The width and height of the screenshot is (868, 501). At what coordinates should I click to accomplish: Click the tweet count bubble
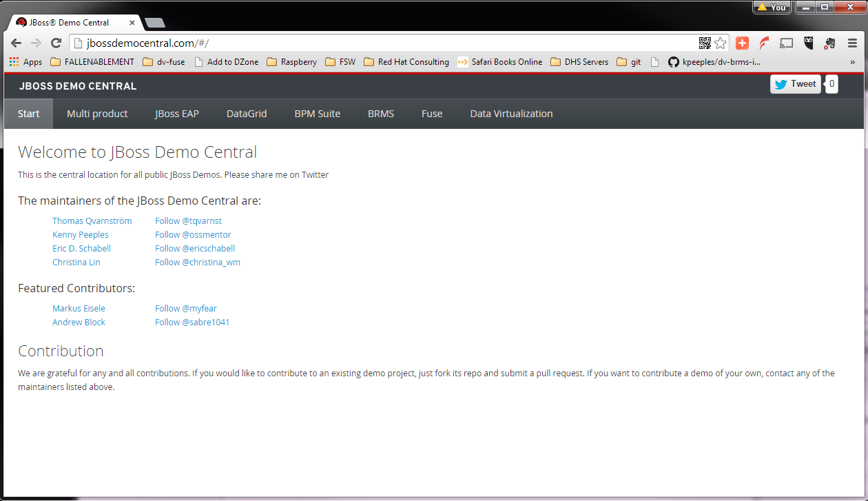831,84
